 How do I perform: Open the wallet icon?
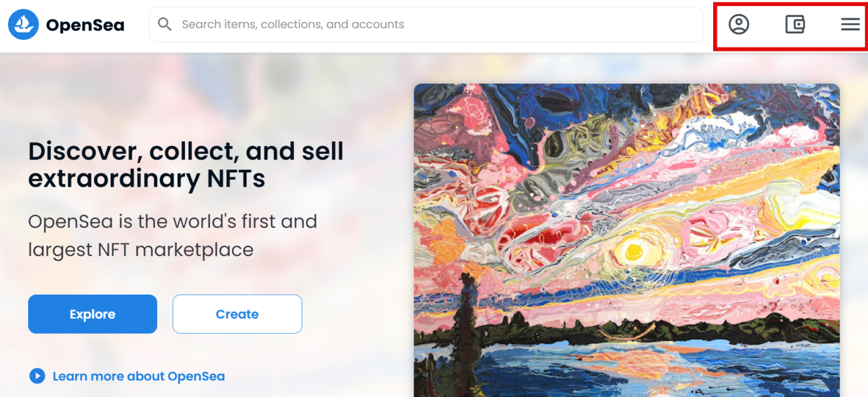click(795, 24)
